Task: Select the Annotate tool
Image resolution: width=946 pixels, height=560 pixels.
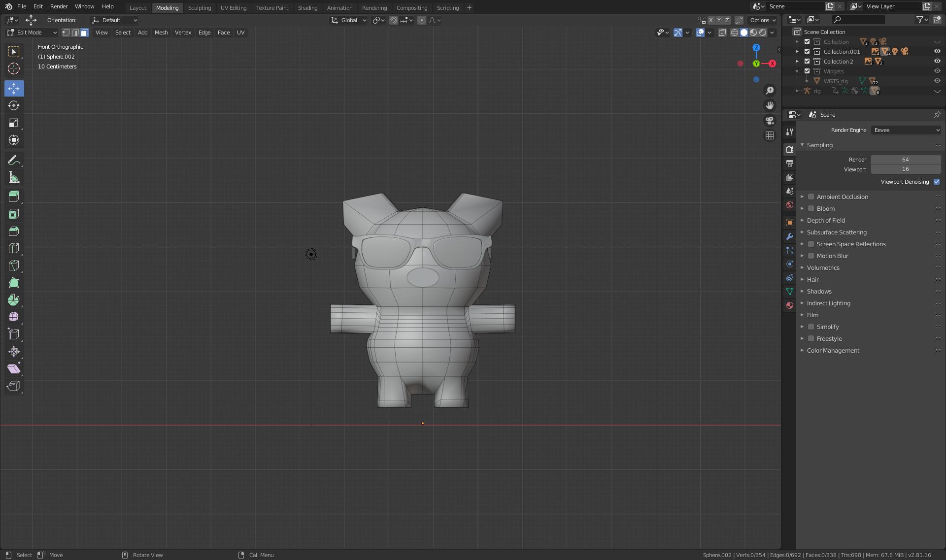Action: [14, 160]
